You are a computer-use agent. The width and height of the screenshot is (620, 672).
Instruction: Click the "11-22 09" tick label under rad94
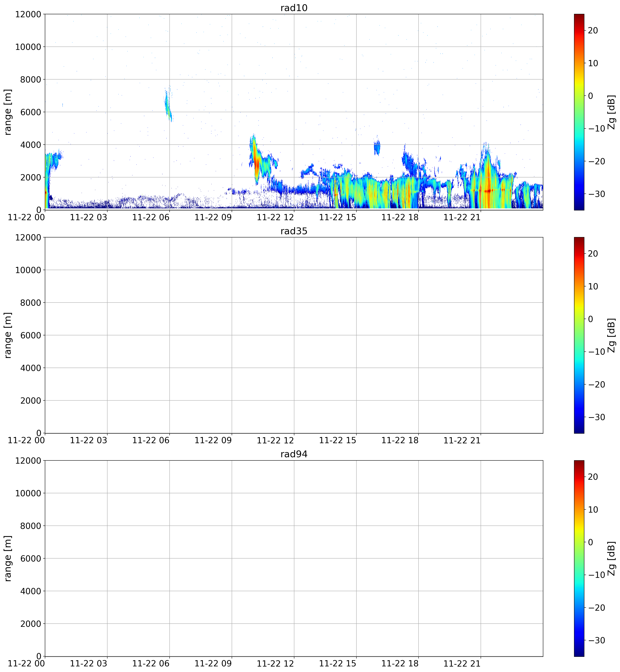pyautogui.click(x=213, y=664)
